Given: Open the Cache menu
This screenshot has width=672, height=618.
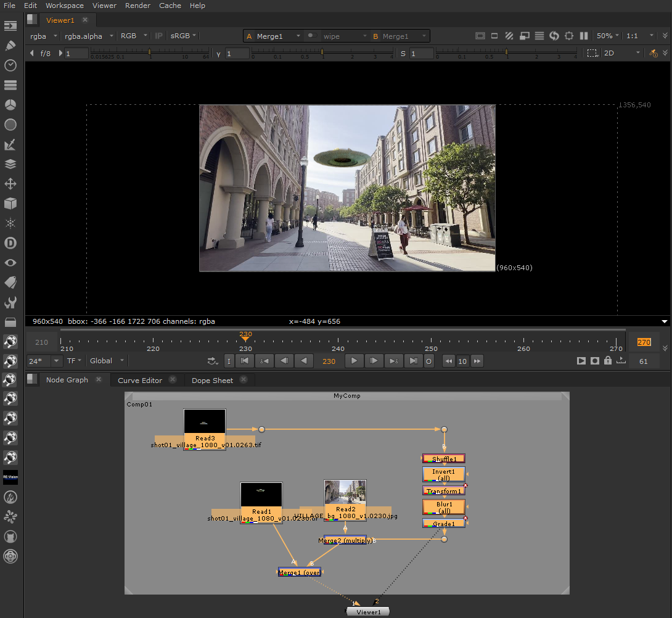Looking at the screenshot, I should coord(170,6).
